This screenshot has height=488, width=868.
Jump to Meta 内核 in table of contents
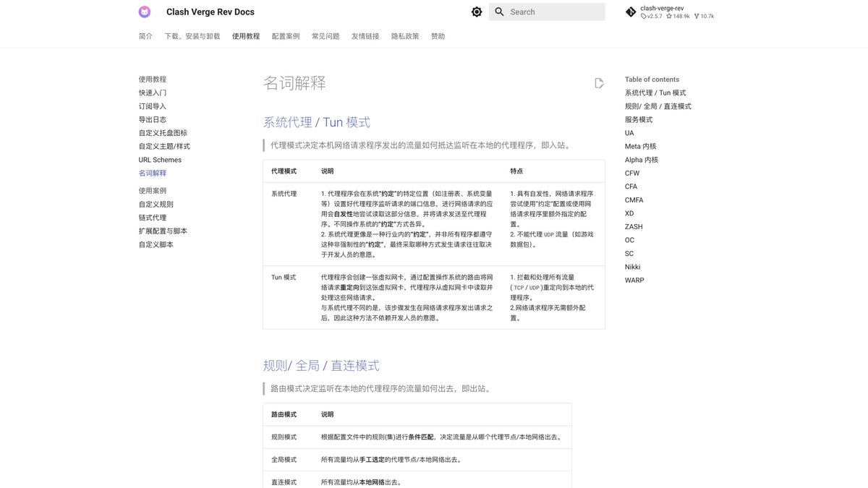pyautogui.click(x=641, y=146)
